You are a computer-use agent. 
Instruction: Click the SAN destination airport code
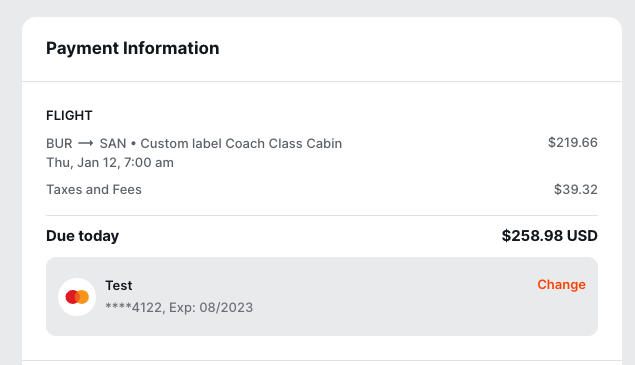tap(113, 143)
